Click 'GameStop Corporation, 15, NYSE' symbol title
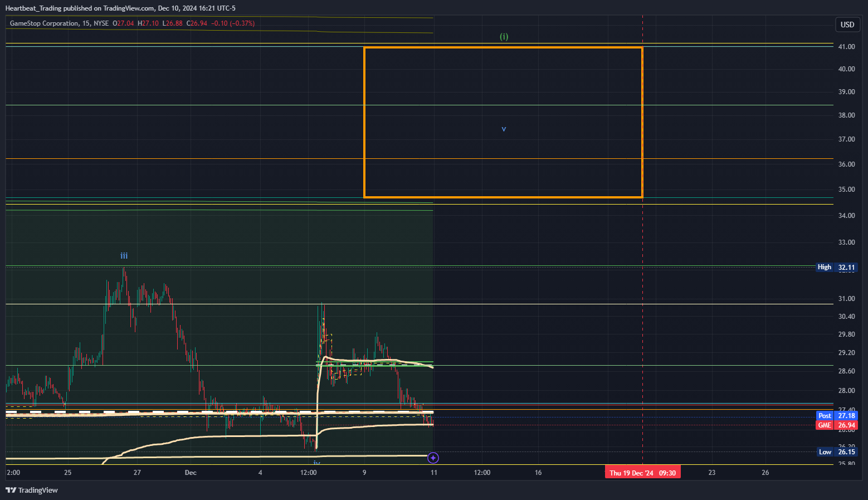868x500 pixels. 59,23
